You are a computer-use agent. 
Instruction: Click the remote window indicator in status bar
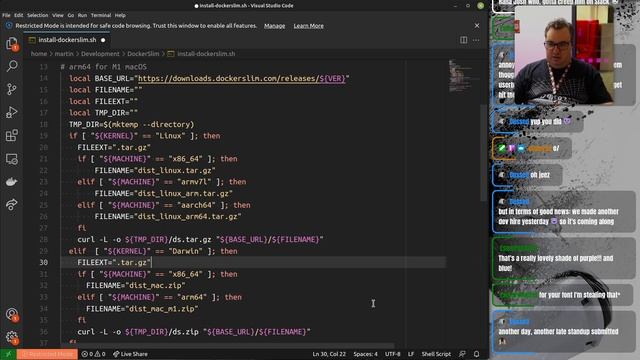(8, 354)
